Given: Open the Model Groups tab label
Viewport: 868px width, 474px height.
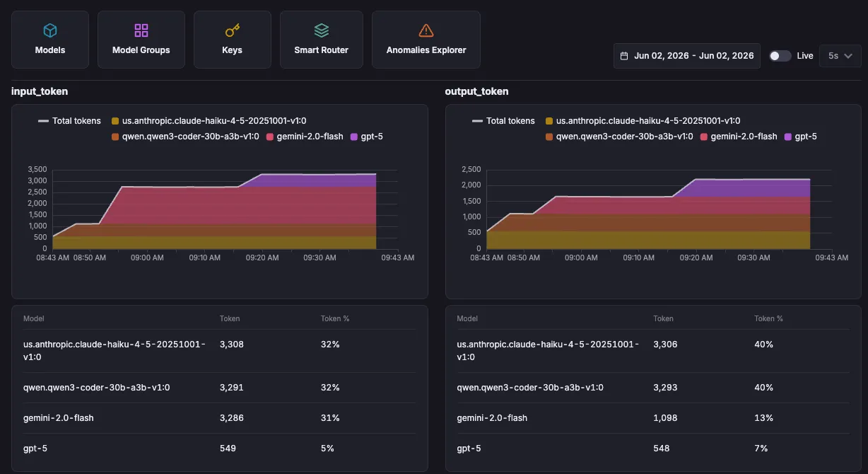Looking at the screenshot, I should coord(141,50).
